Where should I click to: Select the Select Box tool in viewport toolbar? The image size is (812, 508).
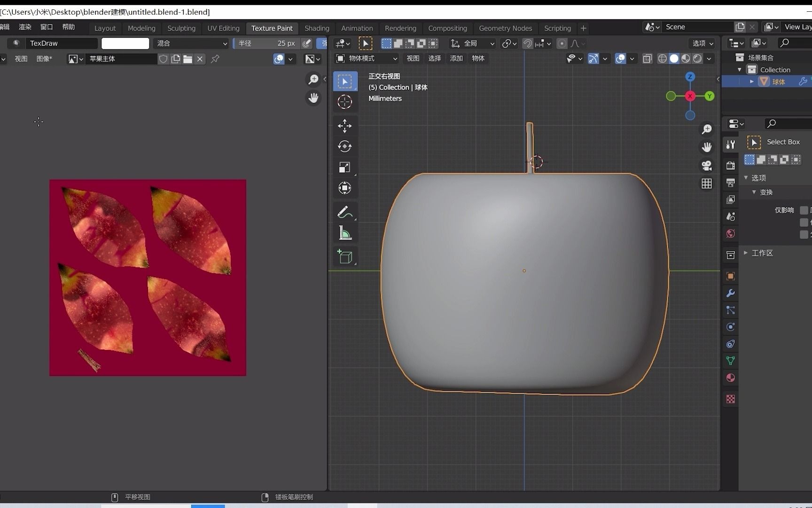tap(345, 81)
